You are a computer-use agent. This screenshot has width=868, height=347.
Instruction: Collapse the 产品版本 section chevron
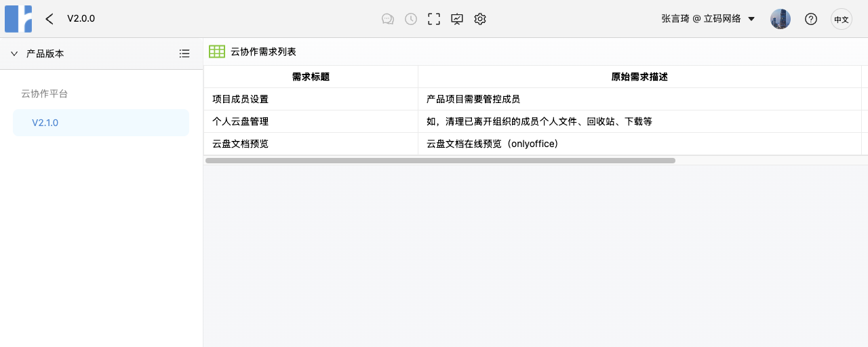[14, 54]
